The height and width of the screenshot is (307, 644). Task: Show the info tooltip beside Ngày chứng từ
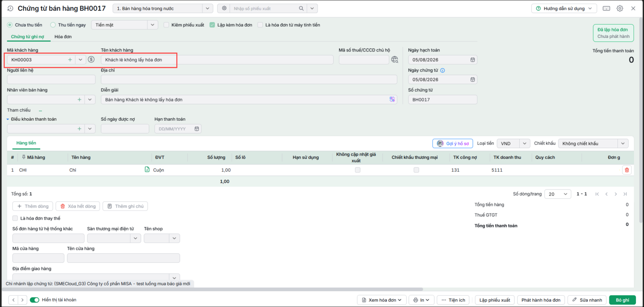pyautogui.click(x=442, y=70)
